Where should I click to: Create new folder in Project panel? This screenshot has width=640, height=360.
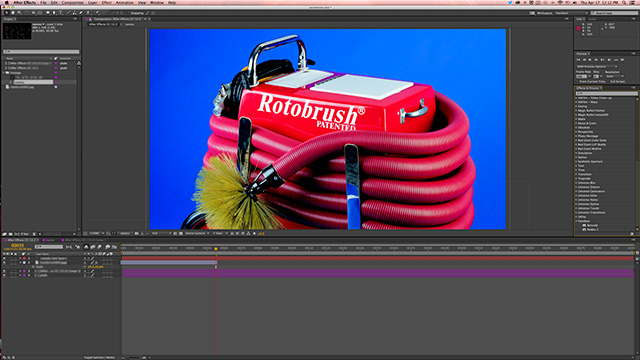pyautogui.click(x=11, y=234)
